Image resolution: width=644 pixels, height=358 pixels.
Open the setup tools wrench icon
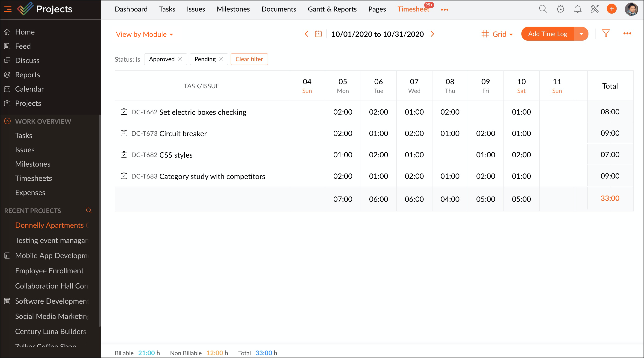pyautogui.click(x=594, y=9)
